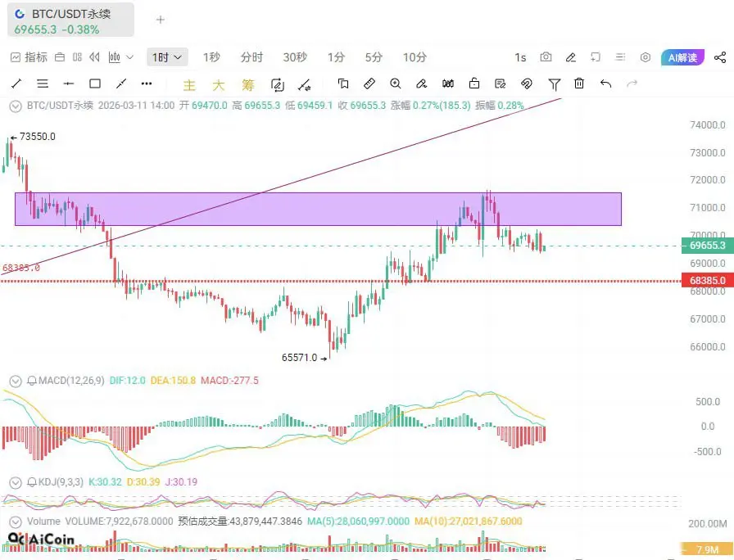The image size is (734, 560).
Task: Click the 69655.3 current price tag
Action: (707, 246)
